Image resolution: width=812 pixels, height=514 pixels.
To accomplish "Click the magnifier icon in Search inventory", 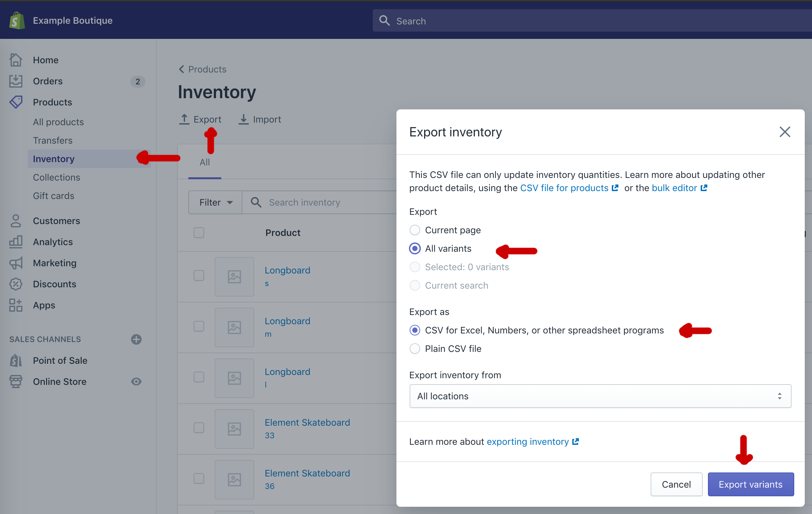I will [256, 202].
